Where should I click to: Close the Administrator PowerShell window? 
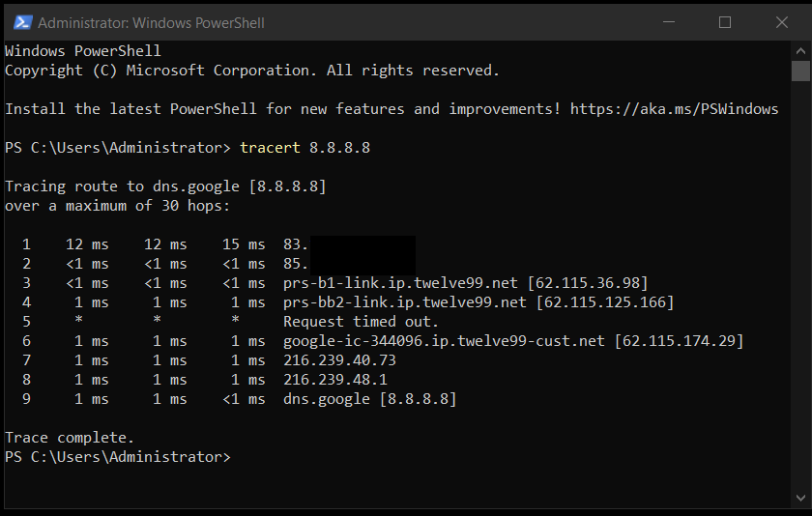(781, 22)
